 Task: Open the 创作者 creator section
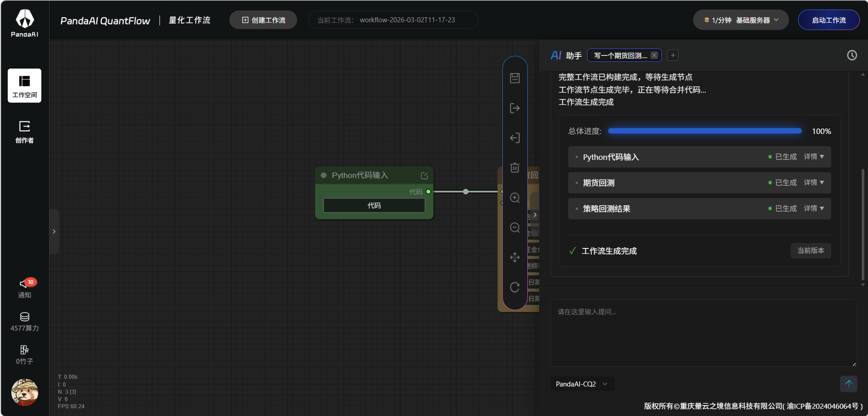click(25, 132)
